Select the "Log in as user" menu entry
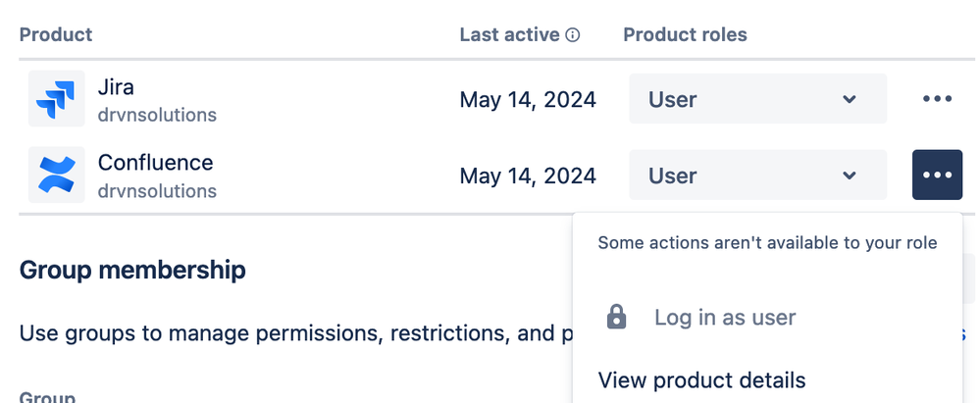Image resolution: width=980 pixels, height=403 pixels. coord(724,317)
